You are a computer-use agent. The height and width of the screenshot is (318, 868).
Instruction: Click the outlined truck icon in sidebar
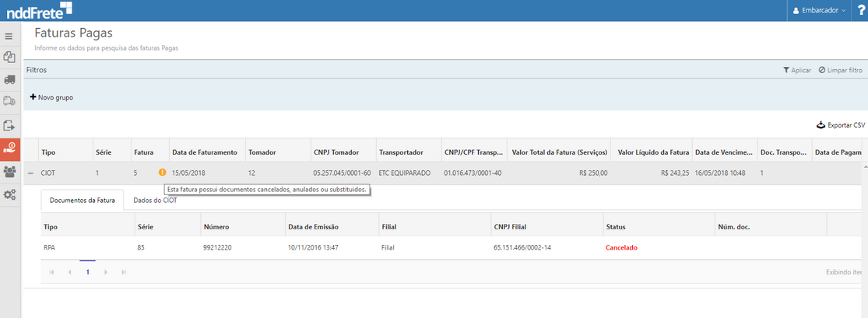(9, 101)
